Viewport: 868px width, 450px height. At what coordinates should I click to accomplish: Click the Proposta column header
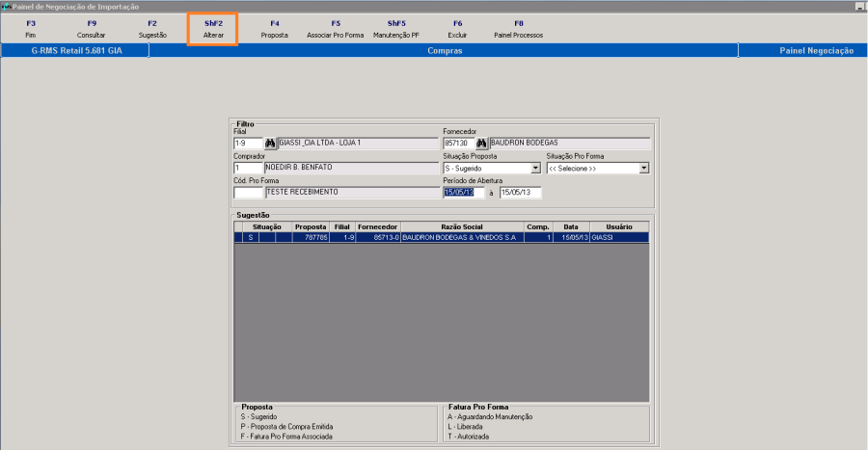click(x=311, y=226)
